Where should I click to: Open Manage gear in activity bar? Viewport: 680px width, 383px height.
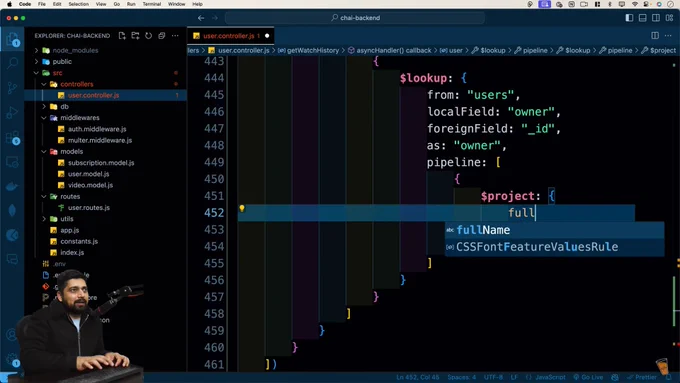point(12,359)
